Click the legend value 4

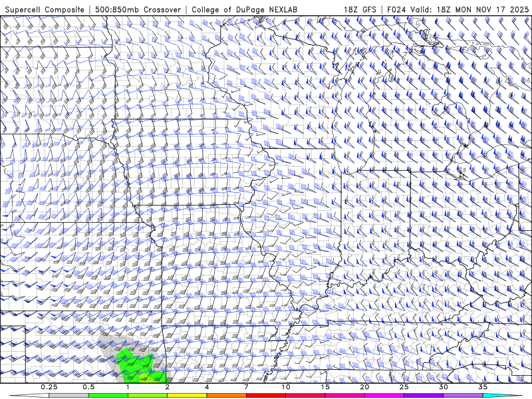coord(207,387)
